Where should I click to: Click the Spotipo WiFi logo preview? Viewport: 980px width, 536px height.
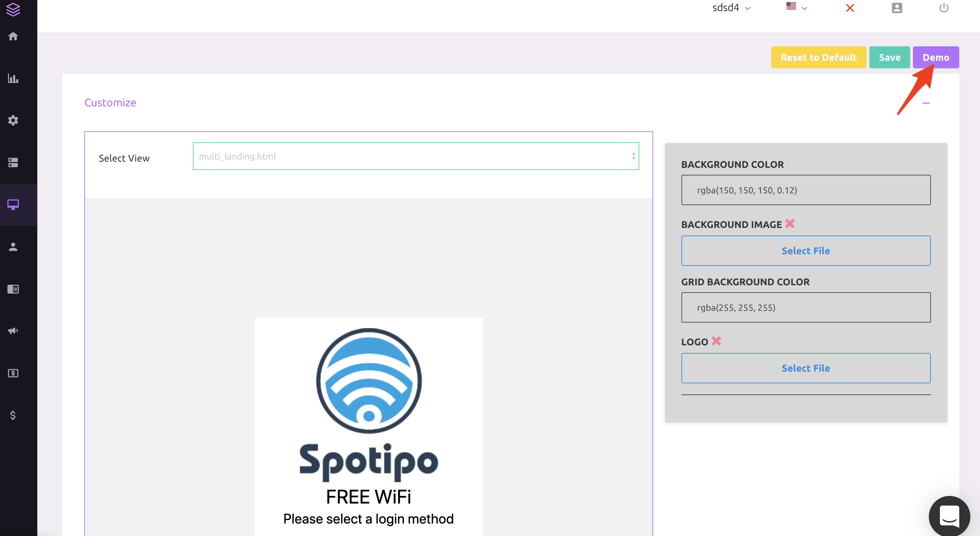[x=369, y=405]
